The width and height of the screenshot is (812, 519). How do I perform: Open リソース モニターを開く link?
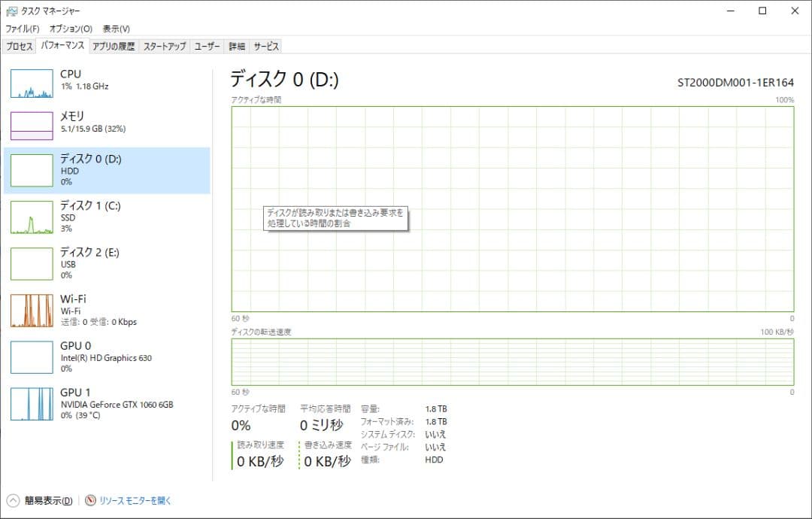tap(135, 500)
